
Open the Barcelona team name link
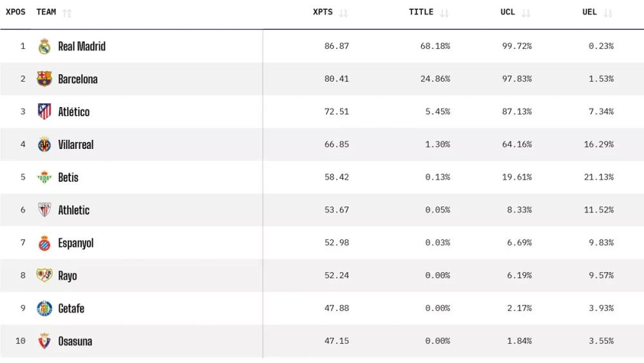coord(78,79)
